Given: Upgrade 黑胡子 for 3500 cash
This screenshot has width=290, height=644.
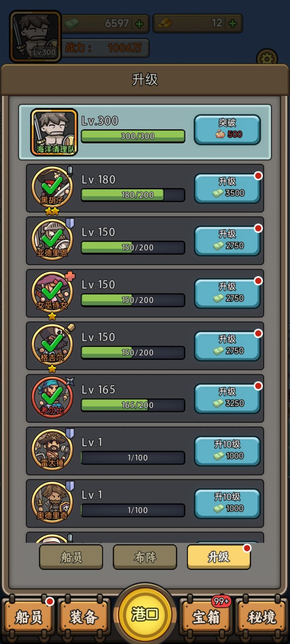Looking at the screenshot, I should 227,188.
